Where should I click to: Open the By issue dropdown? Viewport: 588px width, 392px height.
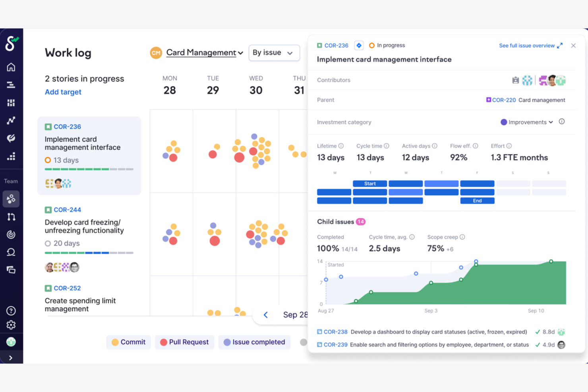pyautogui.click(x=274, y=52)
